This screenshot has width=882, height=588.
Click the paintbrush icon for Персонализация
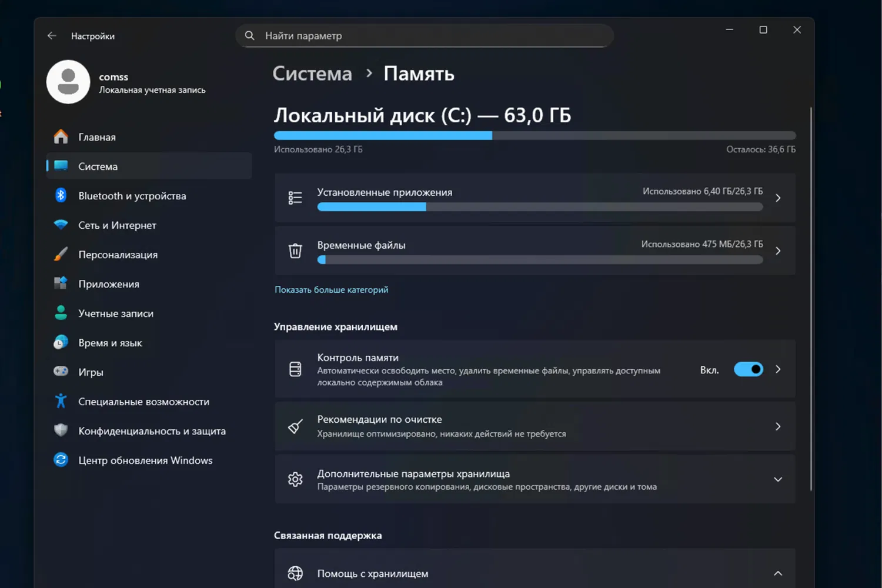click(x=61, y=254)
